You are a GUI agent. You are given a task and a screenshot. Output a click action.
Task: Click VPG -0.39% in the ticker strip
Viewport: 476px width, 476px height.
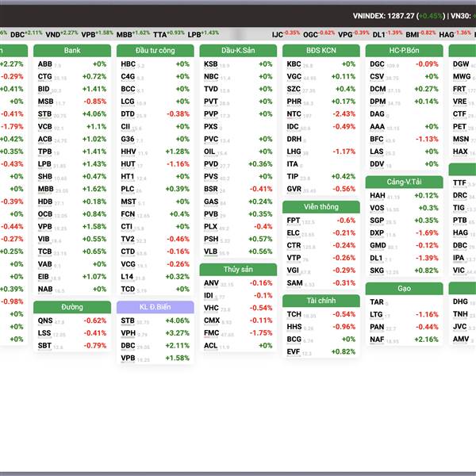354,34
